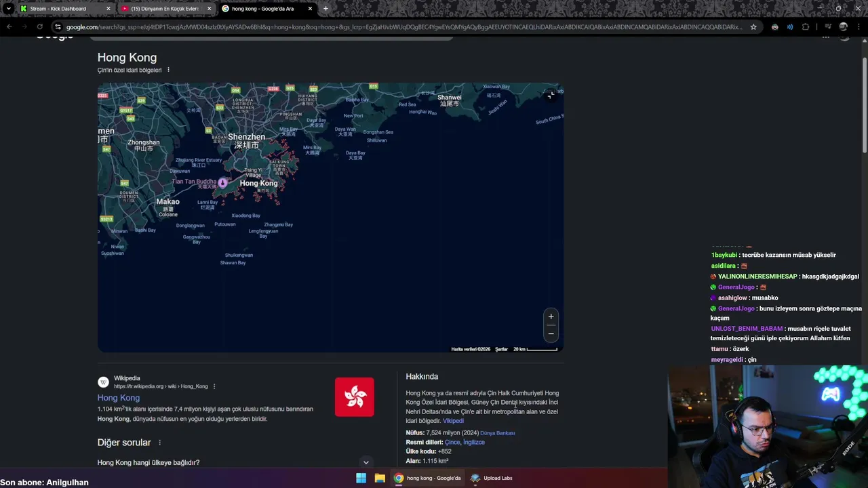Open options next to 'Çin'in özel idari bölgeleri'
The width and height of the screenshot is (868, 488).
point(168,70)
